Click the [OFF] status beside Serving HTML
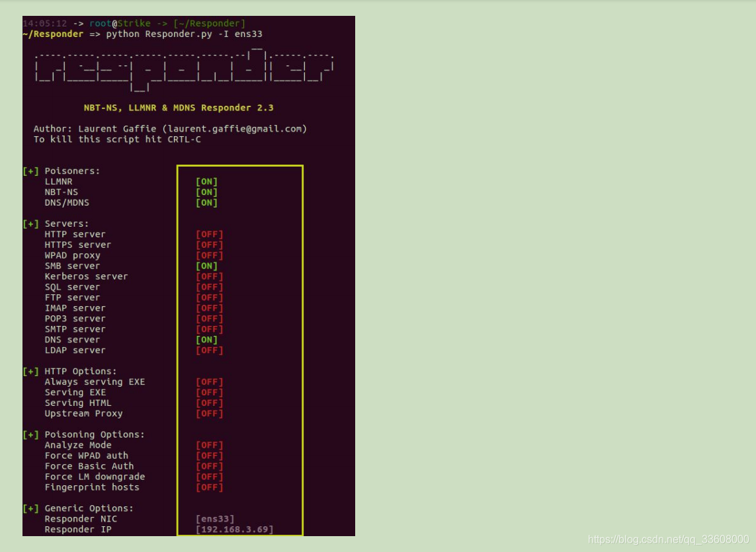 [x=209, y=403]
